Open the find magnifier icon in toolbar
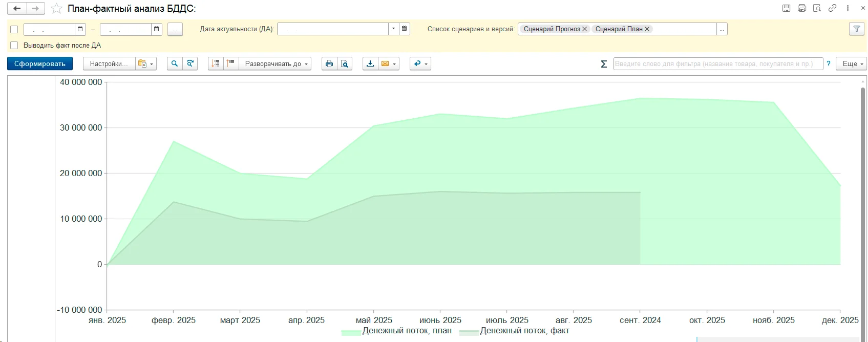The width and height of the screenshot is (868, 342). click(x=175, y=63)
